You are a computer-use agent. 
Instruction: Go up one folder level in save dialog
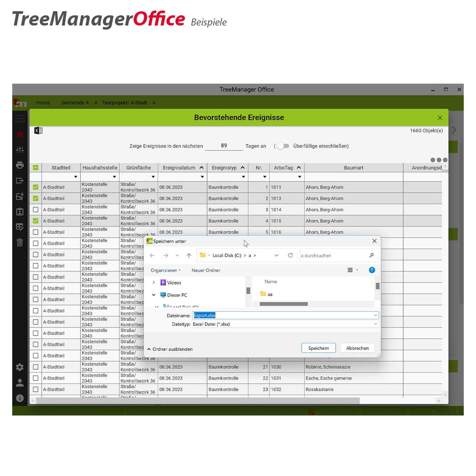pyautogui.click(x=189, y=256)
